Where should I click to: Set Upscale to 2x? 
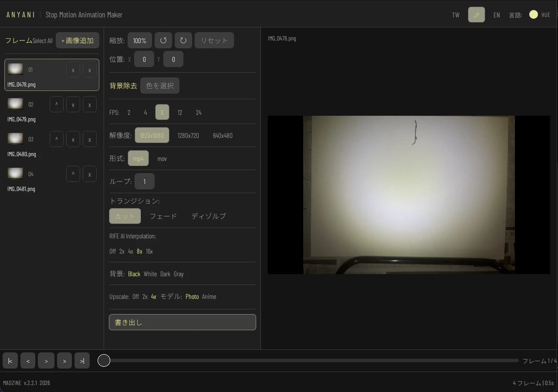pyautogui.click(x=145, y=296)
